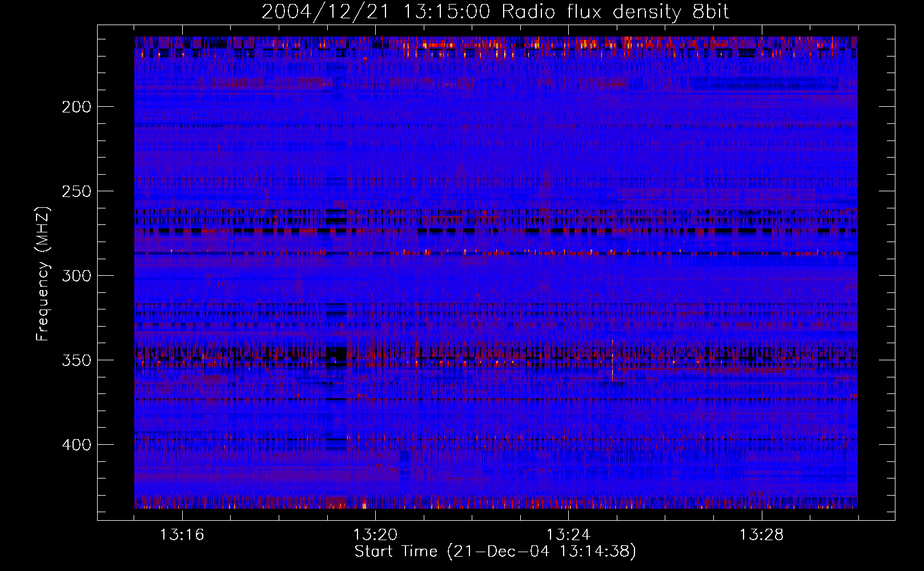
Task: Click the 400 frequency tick label
Action: click(77, 445)
